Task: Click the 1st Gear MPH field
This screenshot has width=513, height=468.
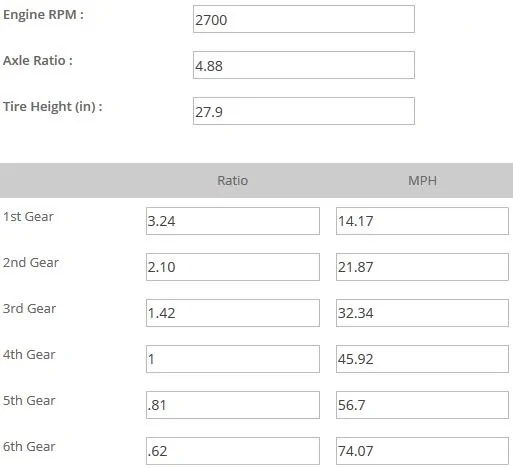Action: [422, 221]
